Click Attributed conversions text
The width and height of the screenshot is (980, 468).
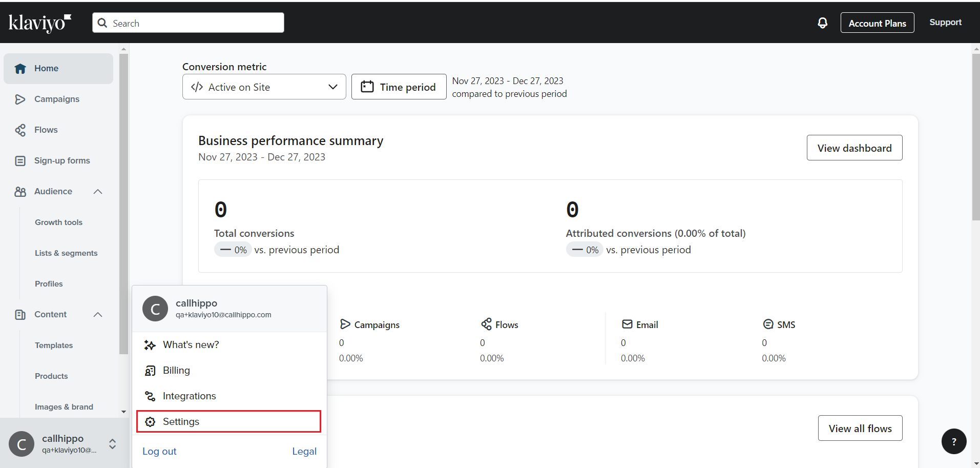pos(656,233)
